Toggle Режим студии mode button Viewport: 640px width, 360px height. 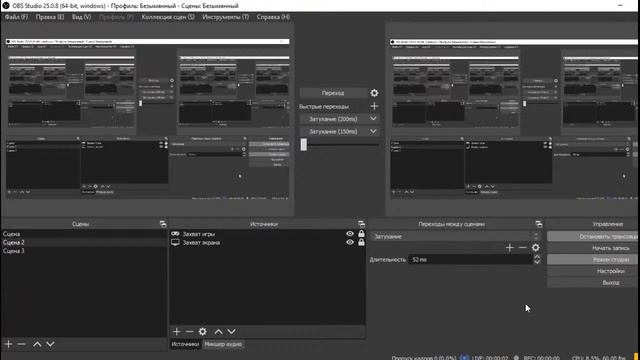[593, 260]
